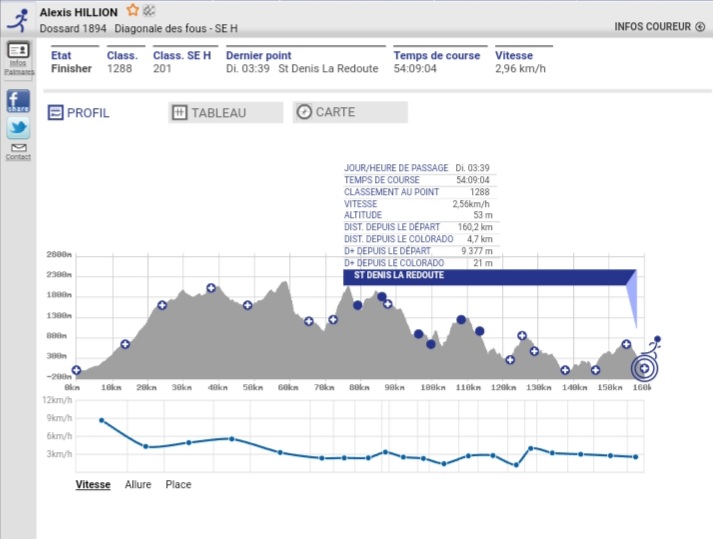Select checkpoint marker near 15km
The height and width of the screenshot is (539, 713).
(125, 344)
